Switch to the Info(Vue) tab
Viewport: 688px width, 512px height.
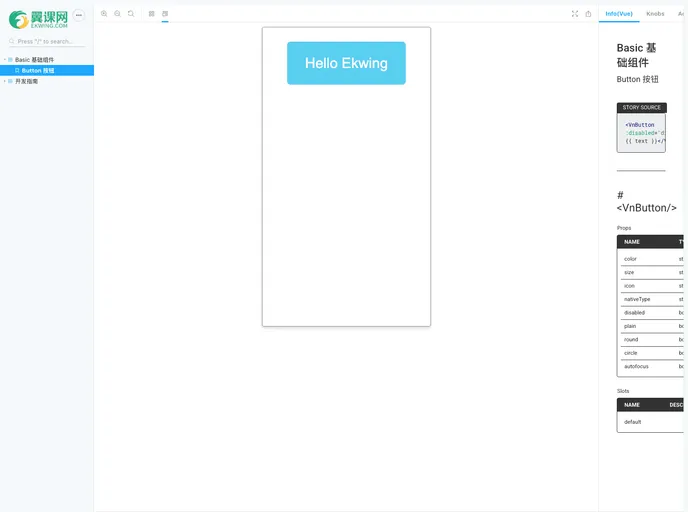(619, 14)
